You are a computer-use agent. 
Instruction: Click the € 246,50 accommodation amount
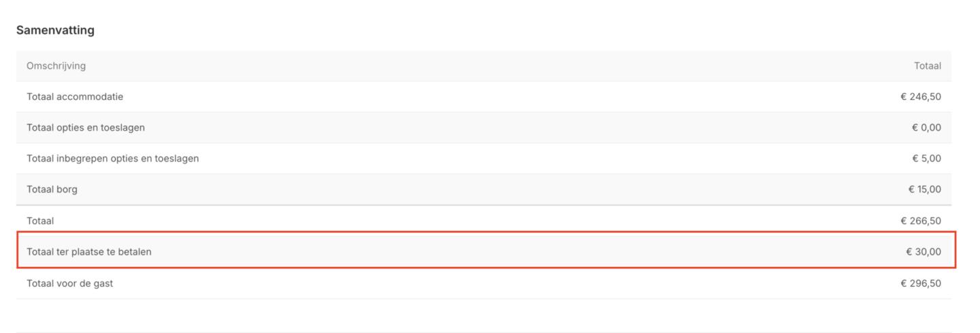click(x=921, y=97)
